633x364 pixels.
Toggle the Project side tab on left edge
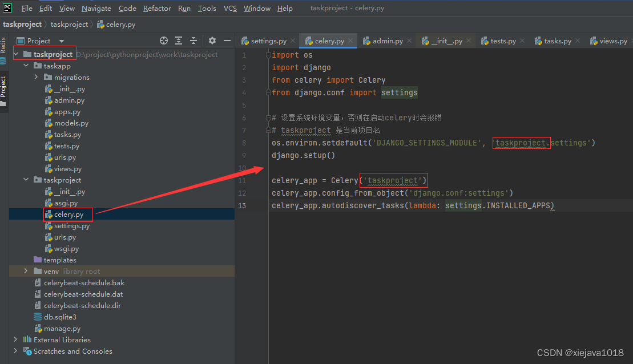pos(3,88)
